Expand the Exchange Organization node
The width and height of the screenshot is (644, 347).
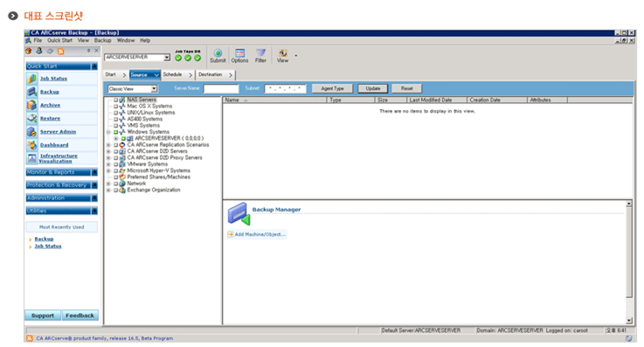(x=108, y=191)
